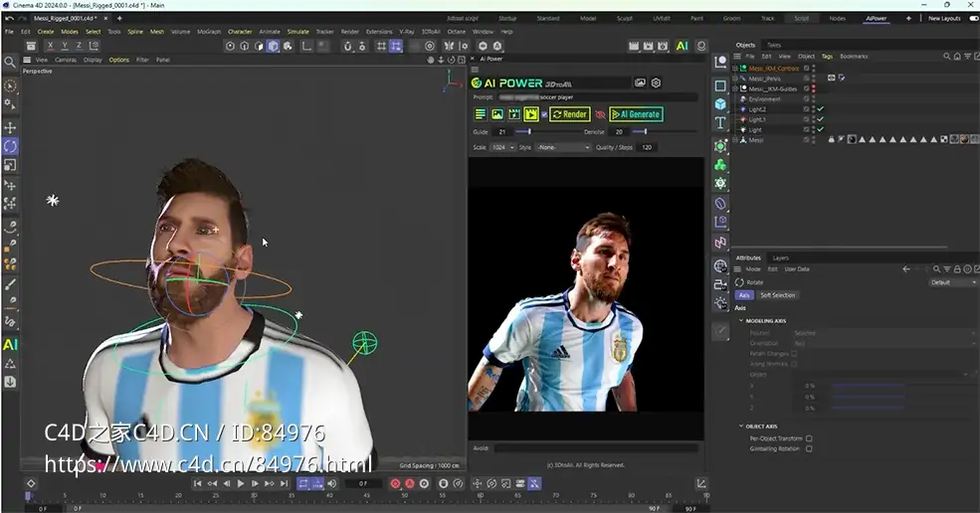This screenshot has width=980, height=513.
Task: Open the File menu
Action: tap(9, 31)
